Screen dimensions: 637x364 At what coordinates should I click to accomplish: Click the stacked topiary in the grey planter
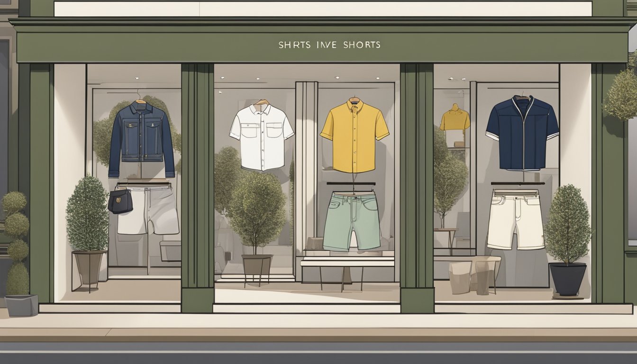[x=18, y=254]
